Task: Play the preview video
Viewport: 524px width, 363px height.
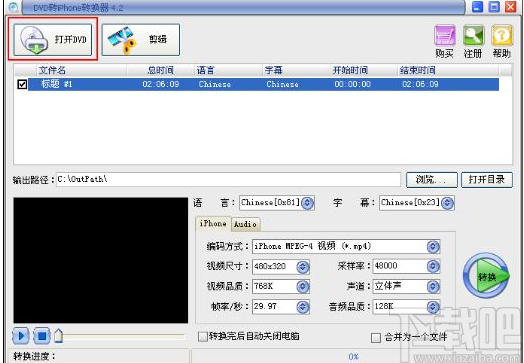Action: pyautogui.click(x=21, y=336)
